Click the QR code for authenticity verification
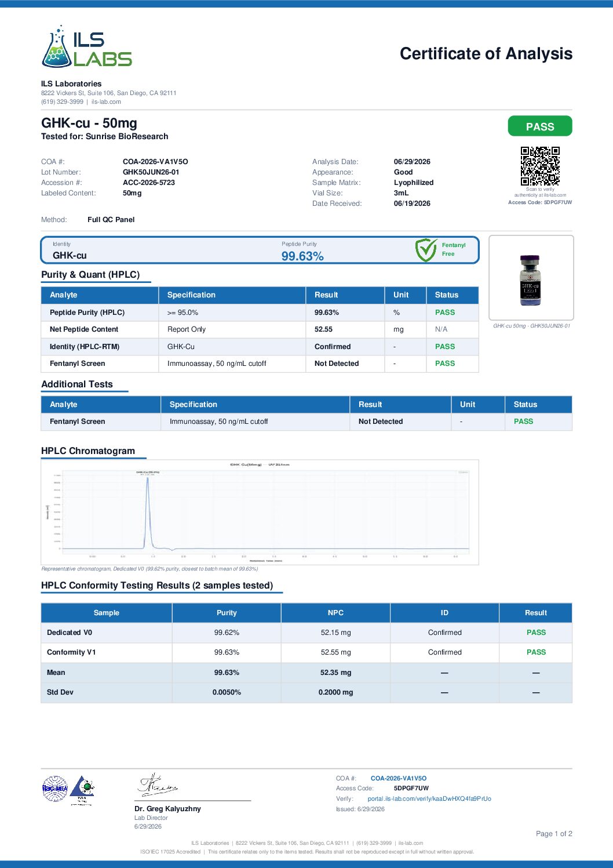 tap(540, 166)
